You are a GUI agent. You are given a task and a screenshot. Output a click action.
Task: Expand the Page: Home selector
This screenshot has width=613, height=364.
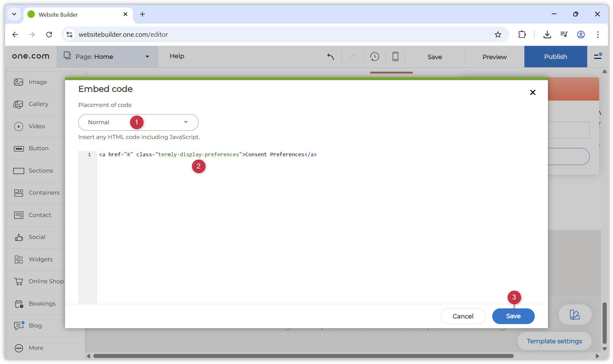click(107, 57)
